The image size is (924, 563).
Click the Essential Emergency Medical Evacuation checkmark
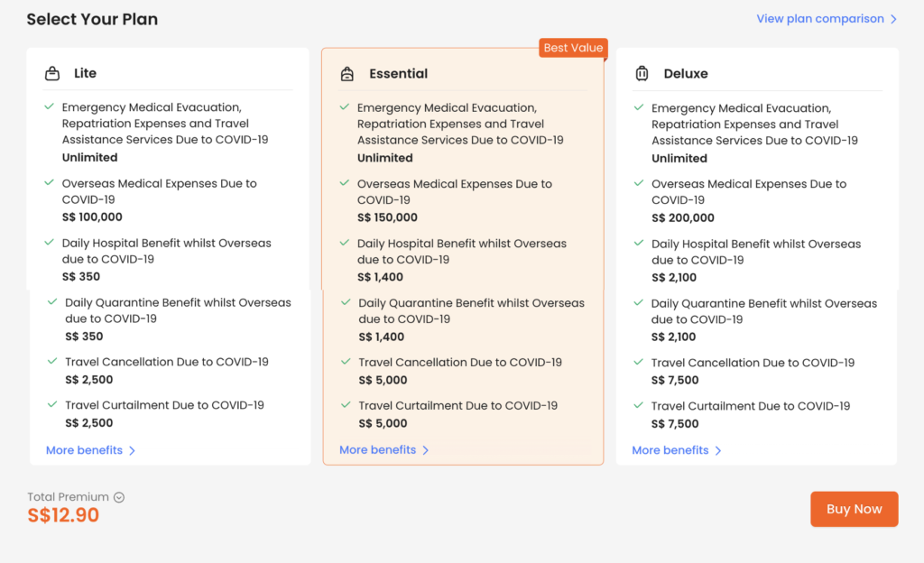coord(344,107)
